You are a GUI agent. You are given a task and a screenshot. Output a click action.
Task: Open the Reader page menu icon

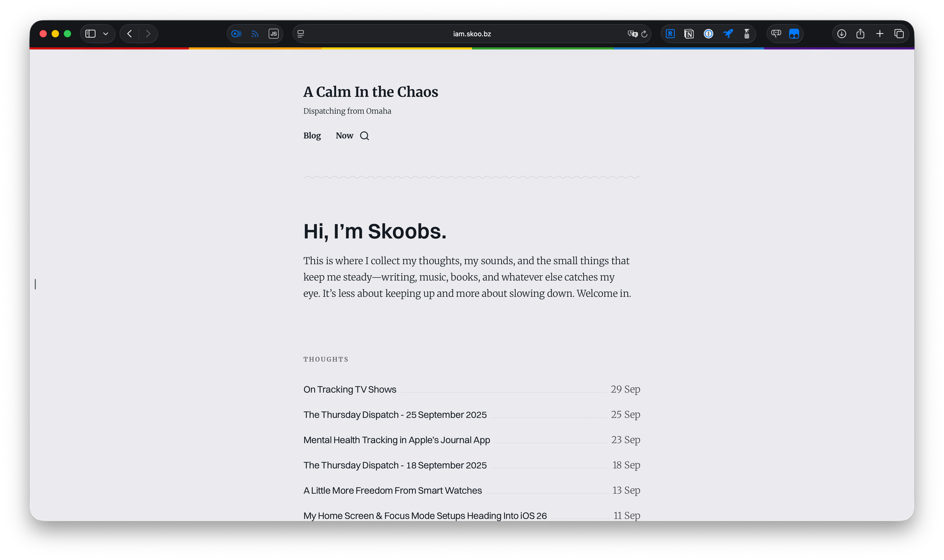[x=301, y=34]
